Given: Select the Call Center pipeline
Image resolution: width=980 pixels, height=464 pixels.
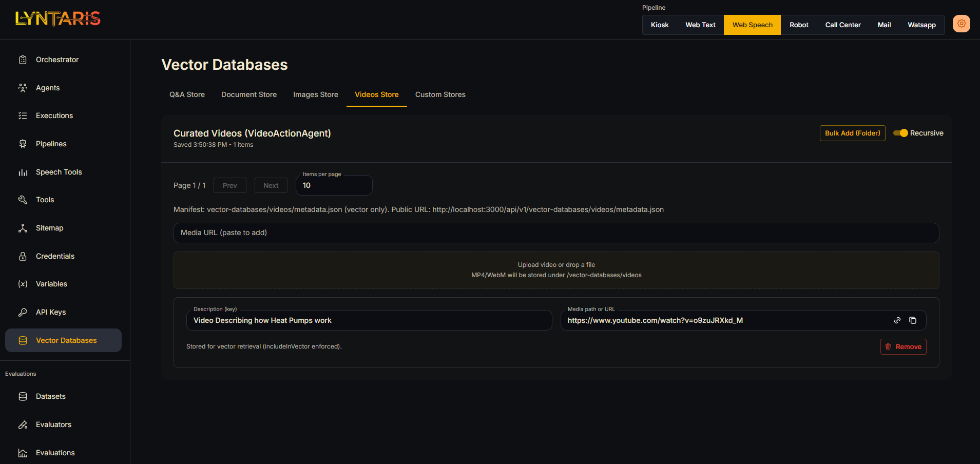Looking at the screenshot, I should (x=842, y=25).
